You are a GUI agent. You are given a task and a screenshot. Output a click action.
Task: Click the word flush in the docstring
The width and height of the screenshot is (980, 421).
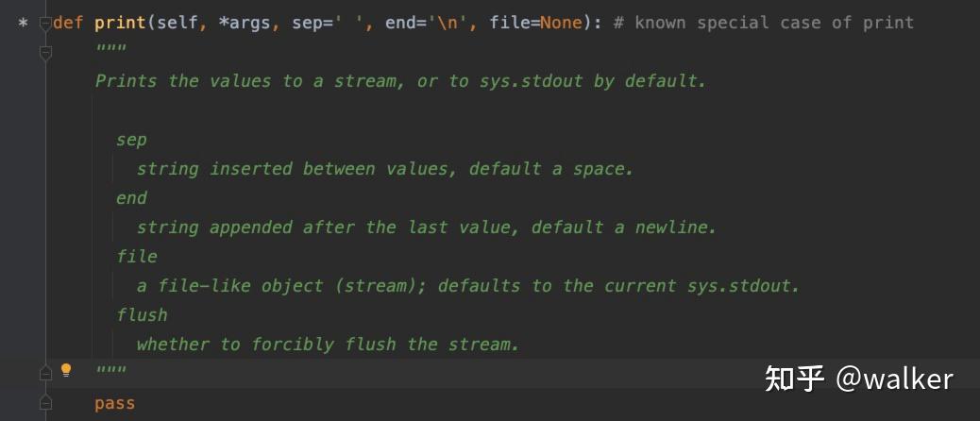[x=142, y=315]
